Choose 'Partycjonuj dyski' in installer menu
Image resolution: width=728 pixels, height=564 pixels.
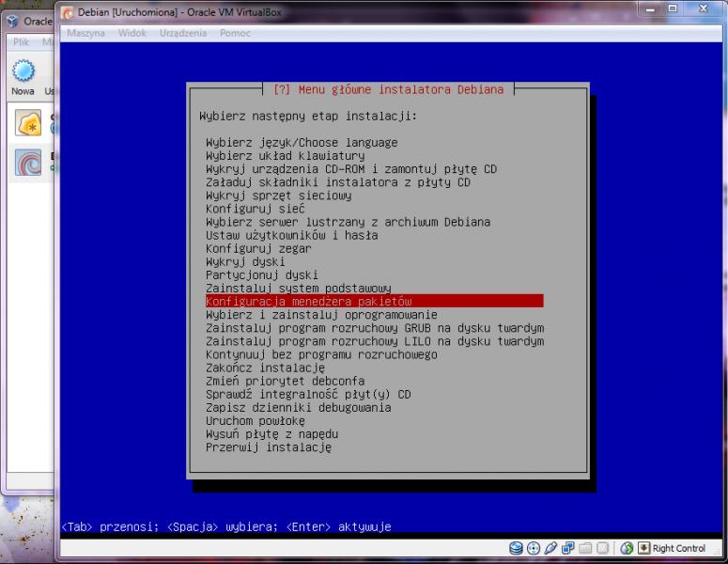pos(262,275)
